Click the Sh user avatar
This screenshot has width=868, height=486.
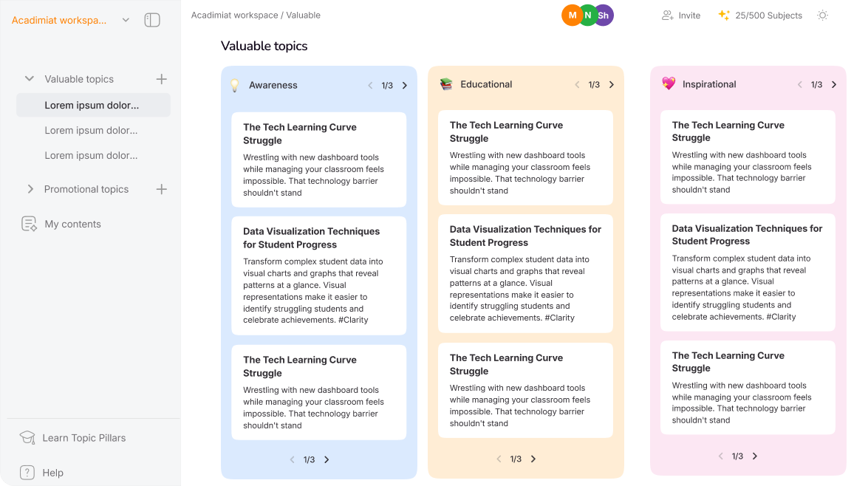click(604, 15)
